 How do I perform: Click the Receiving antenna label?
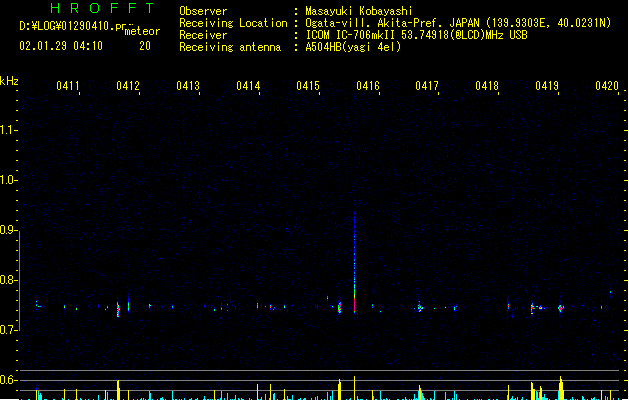(x=230, y=47)
